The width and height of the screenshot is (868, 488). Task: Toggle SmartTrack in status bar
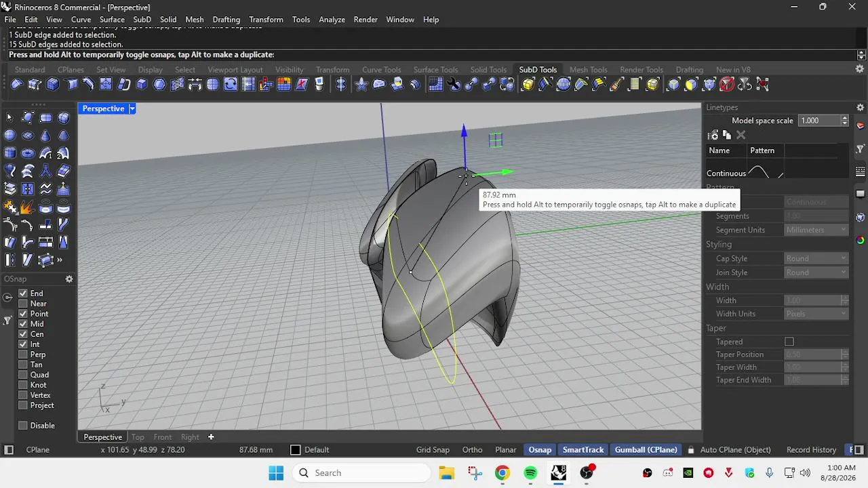583,450
